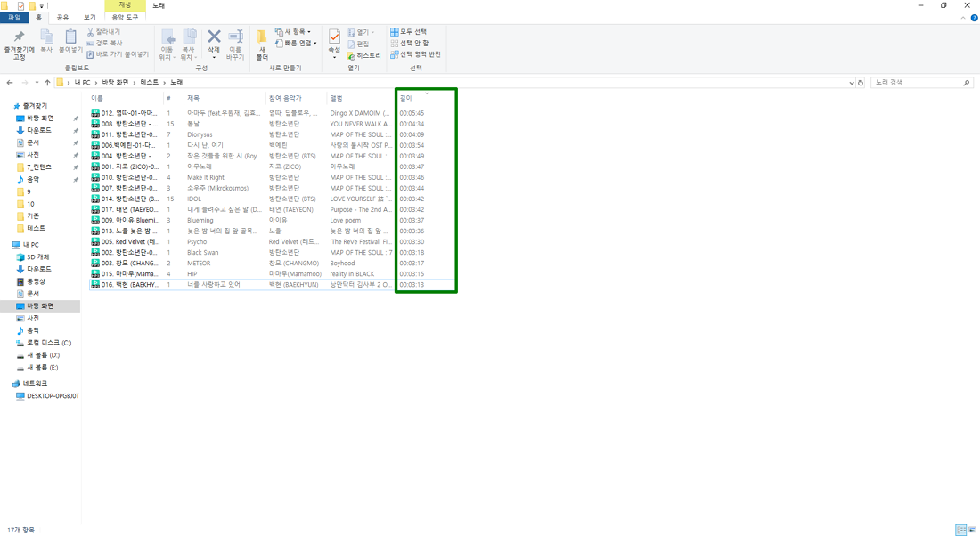The image size is (980, 536).
Task: Click 선택 영역 반전 in ribbon
Action: point(416,54)
